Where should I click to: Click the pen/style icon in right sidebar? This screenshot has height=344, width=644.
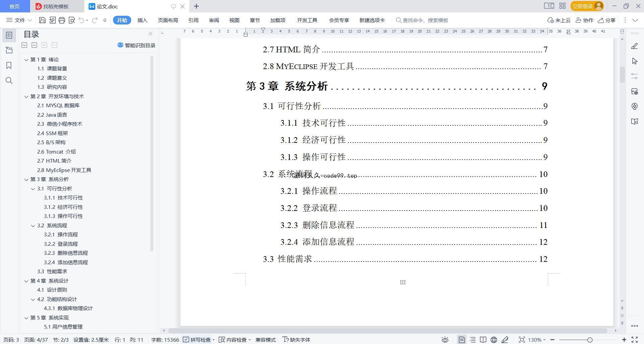click(634, 46)
